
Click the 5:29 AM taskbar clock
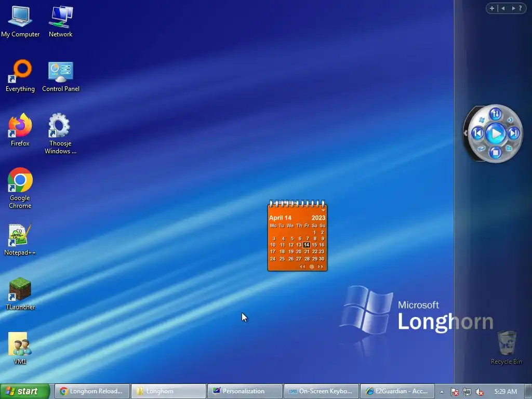[x=506, y=392]
